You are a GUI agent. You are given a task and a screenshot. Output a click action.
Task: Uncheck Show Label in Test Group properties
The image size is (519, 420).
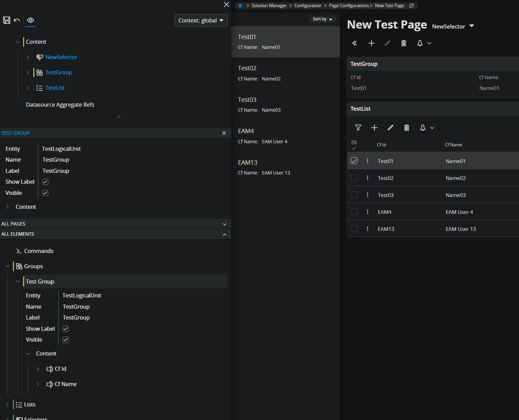pyautogui.click(x=65, y=328)
